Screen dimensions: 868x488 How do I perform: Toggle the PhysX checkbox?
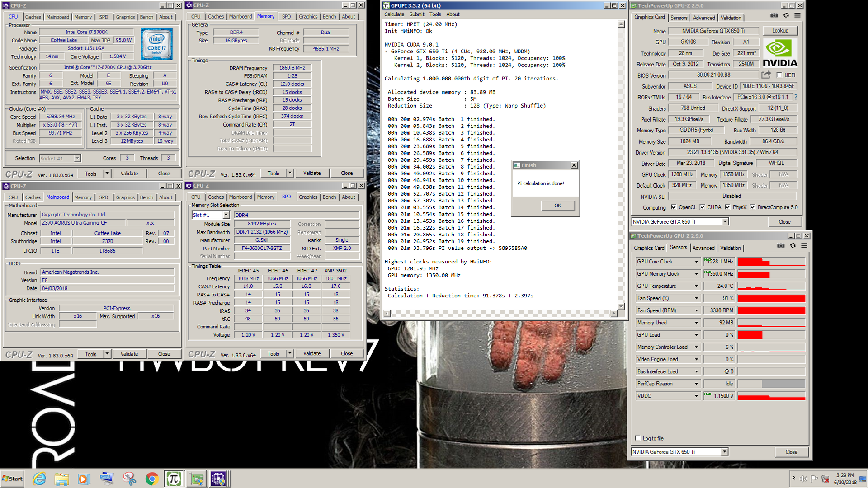pyautogui.click(x=727, y=207)
